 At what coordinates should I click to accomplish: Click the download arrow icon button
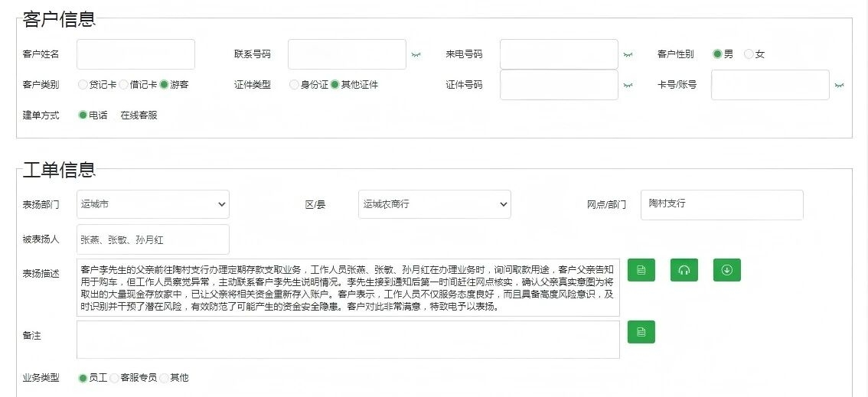pos(726,270)
